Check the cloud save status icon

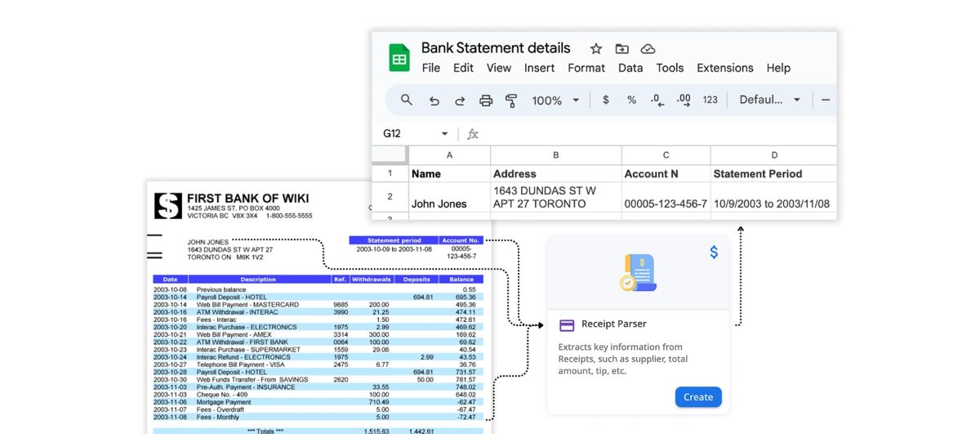pos(648,49)
